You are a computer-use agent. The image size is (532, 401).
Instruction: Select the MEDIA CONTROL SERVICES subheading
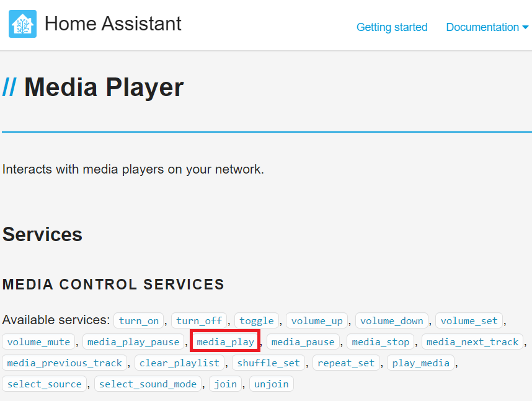113,284
